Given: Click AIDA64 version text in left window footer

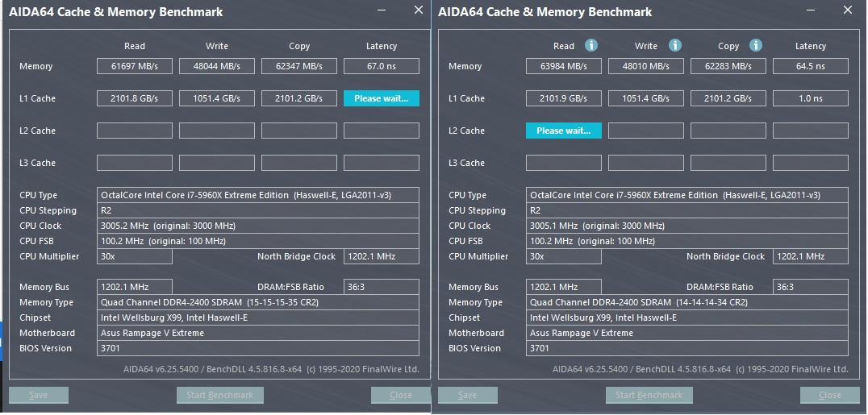Looking at the screenshot, I should coord(271,369).
